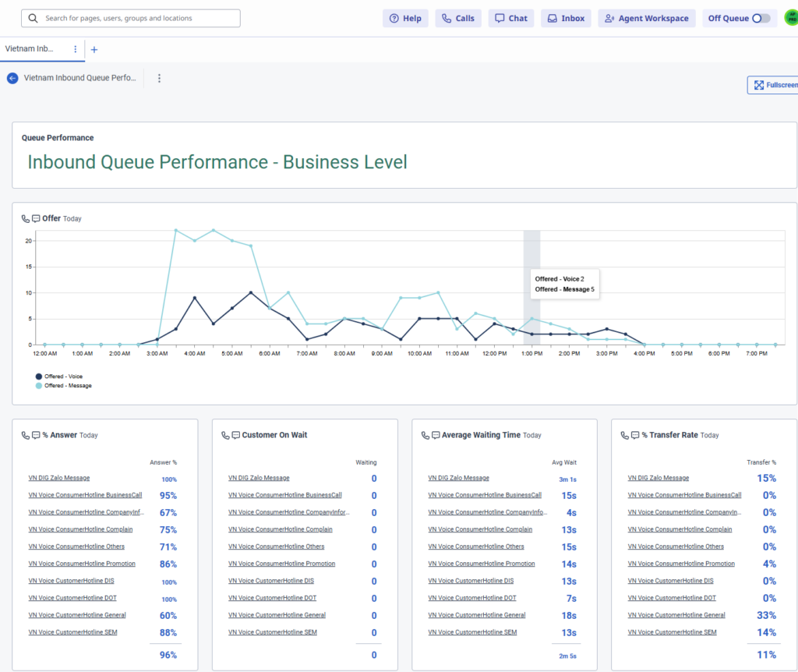Open the user avatar in top-right corner
The image size is (798, 672).
(790, 18)
